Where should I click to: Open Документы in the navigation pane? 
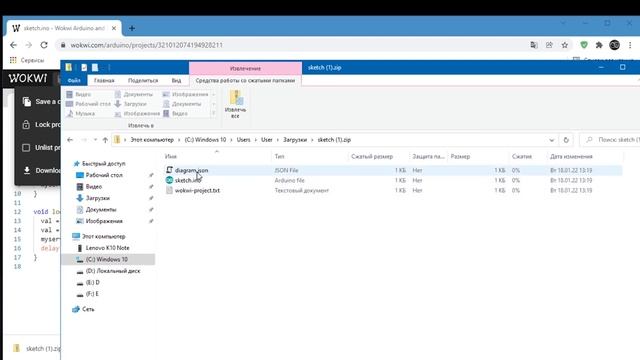click(101, 209)
